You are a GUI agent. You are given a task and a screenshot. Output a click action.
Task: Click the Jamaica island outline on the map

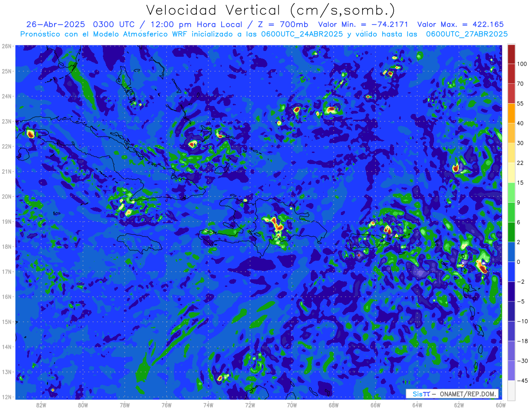(x=139, y=243)
